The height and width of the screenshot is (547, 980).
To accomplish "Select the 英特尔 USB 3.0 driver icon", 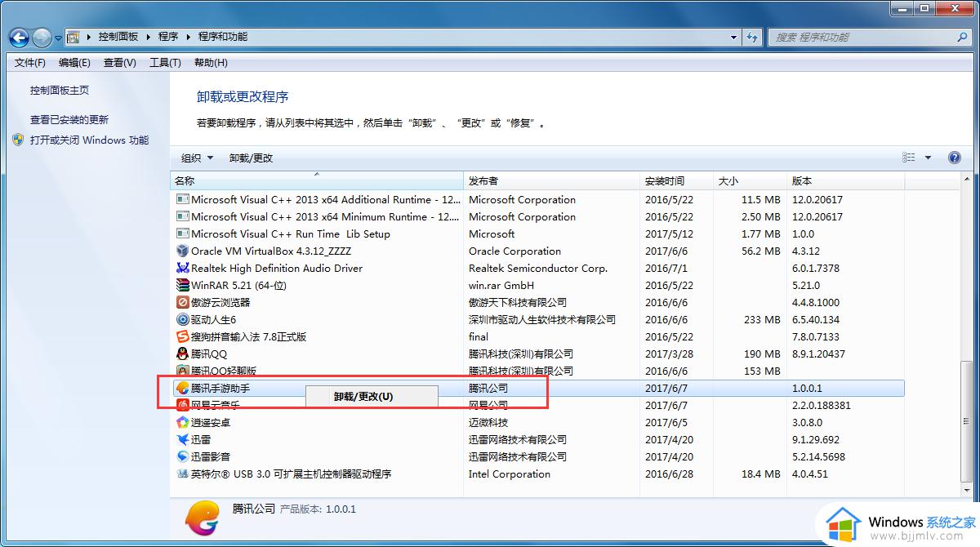I will (183, 474).
